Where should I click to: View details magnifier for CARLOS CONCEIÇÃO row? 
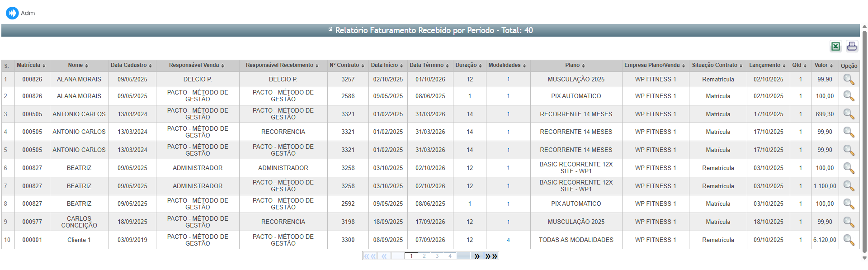pos(849,222)
